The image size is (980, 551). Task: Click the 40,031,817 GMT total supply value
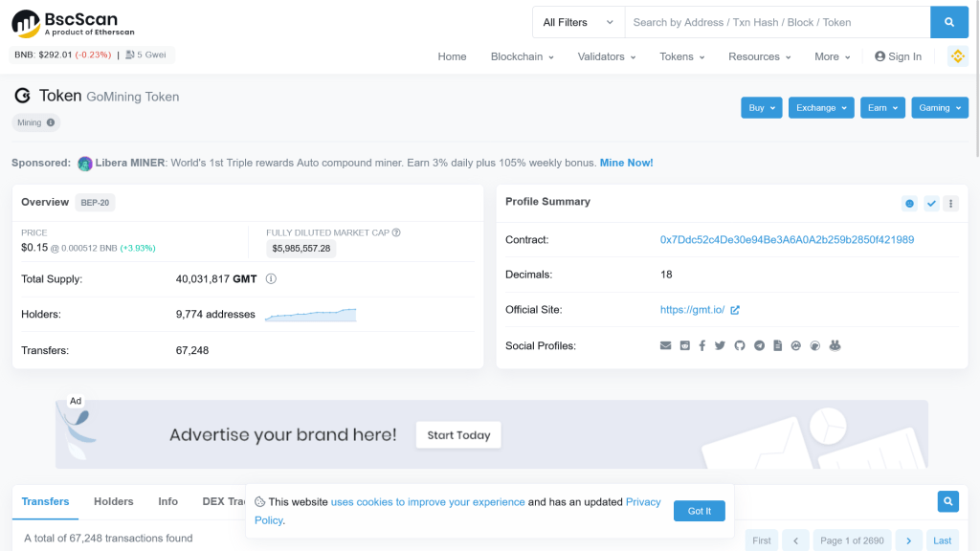[x=216, y=279]
